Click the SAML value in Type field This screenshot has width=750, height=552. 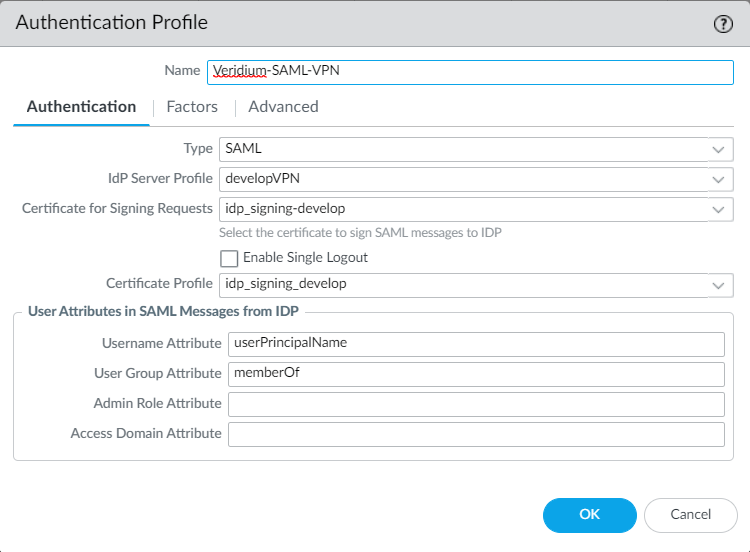tap(243, 149)
